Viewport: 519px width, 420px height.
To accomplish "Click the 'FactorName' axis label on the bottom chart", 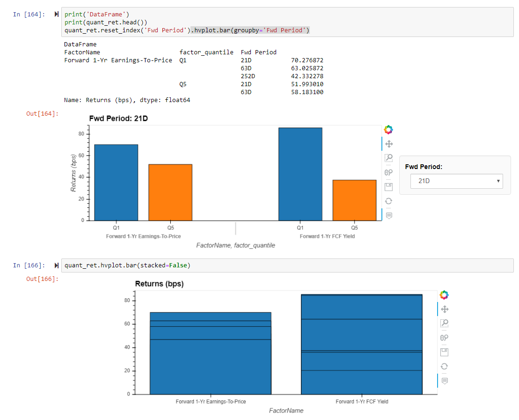I will (x=286, y=411).
